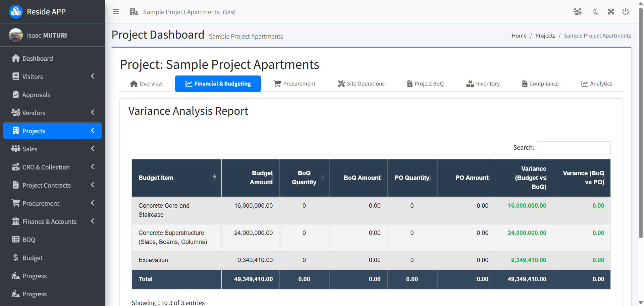This screenshot has height=306, width=644.
Task: Open Isaac MUTURI's profile avatar
Action: pyautogui.click(x=15, y=35)
